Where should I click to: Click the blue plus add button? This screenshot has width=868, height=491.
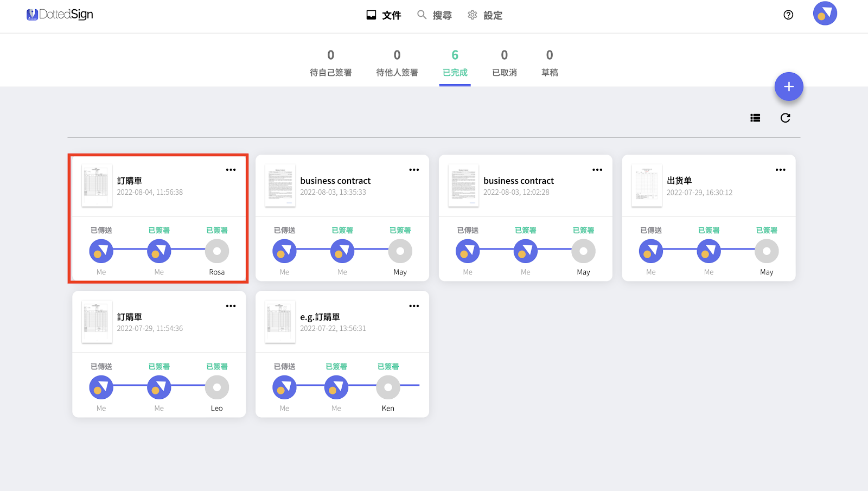pyautogui.click(x=789, y=86)
